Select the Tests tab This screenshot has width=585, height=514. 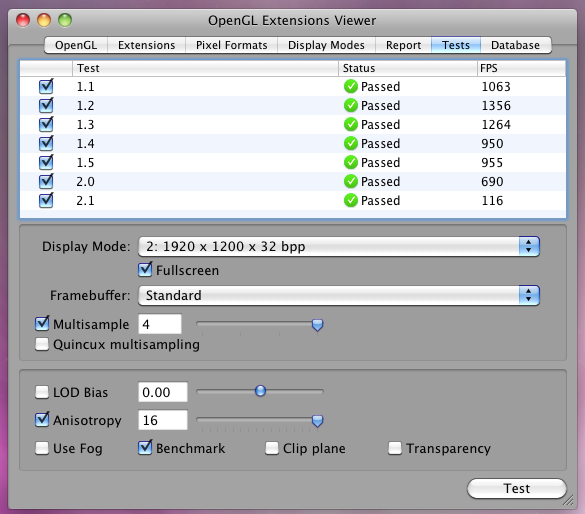[x=456, y=45]
